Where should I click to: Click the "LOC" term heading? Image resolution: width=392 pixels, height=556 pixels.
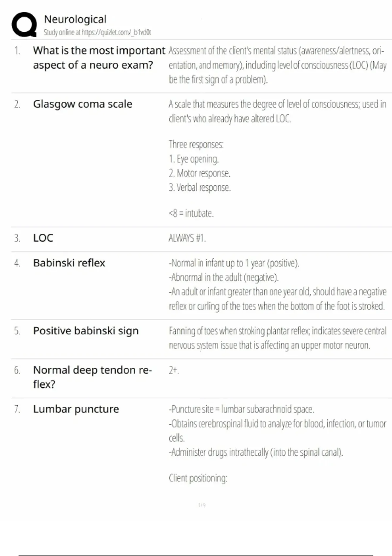[43, 238]
